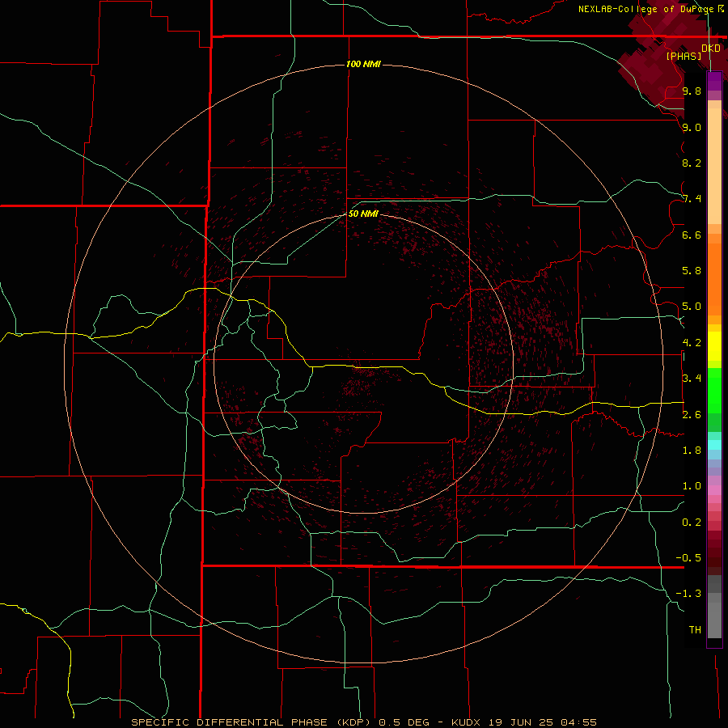Click the 9.0 value on the color scale
The height and width of the screenshot is (728, 728).
pos(692,127)
